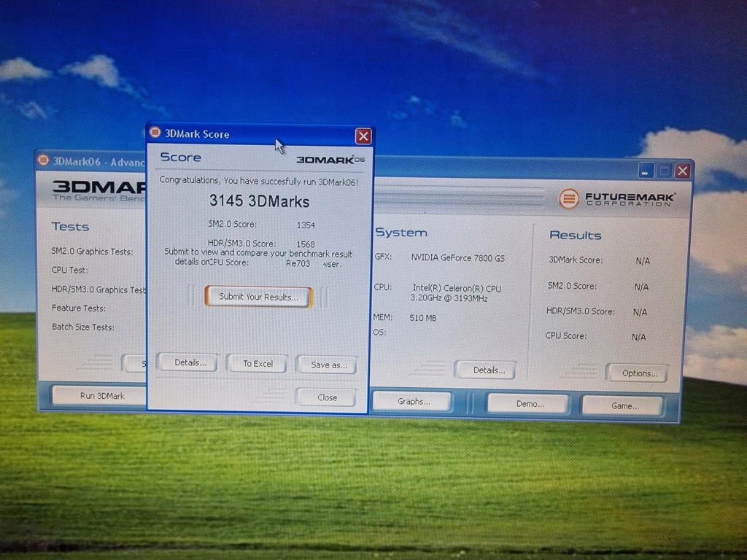
Task: Click 3DMark Score N/A value in Results
Action: tap(642, 261)
